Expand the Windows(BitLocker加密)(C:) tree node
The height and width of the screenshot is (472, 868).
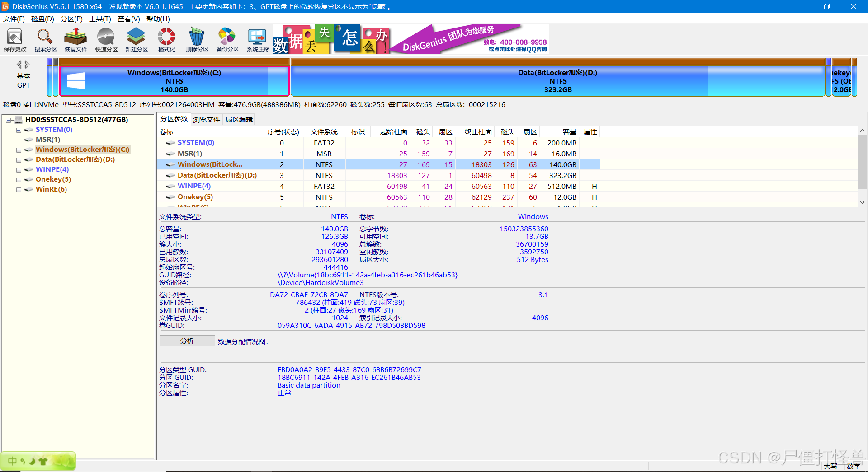coord(19,150)
